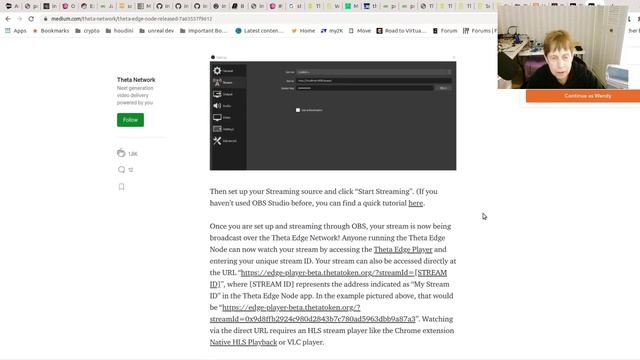Open the my2K bookmark
The height and width of the screenshot is (360, 640).
click(332, 31)
